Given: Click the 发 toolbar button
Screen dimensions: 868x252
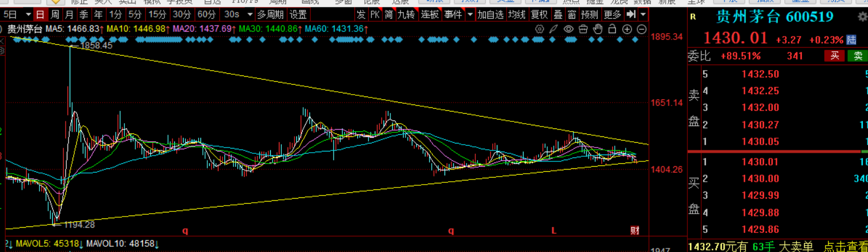Looking at the screenshot, I should 361,15.
